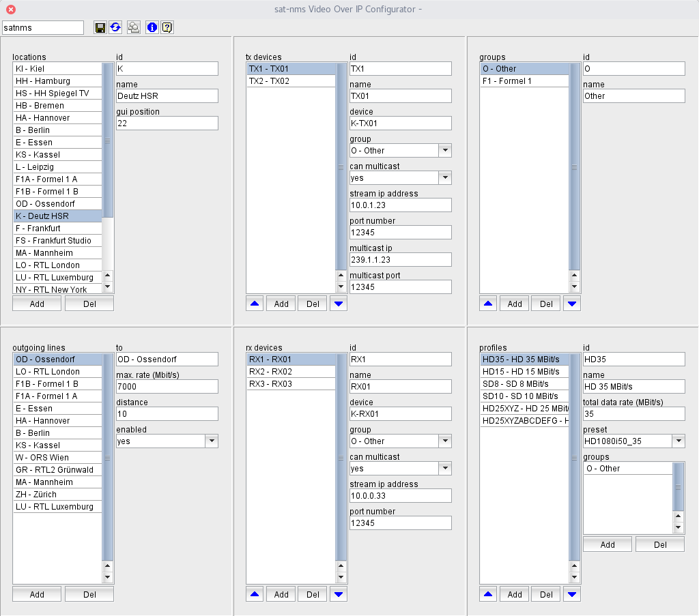
Task: Open the info dialog via blue info icon
Action: coord(152,27)
